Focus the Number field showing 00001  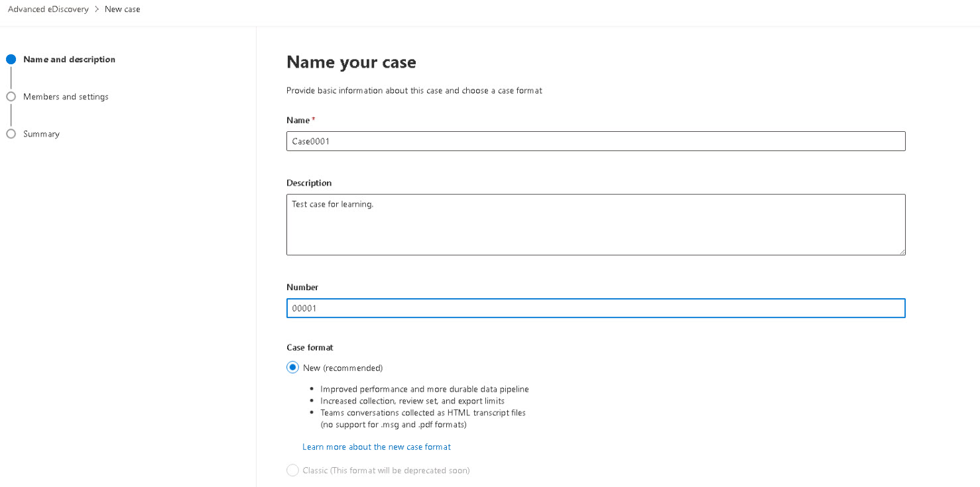click(x=595, y=307)
